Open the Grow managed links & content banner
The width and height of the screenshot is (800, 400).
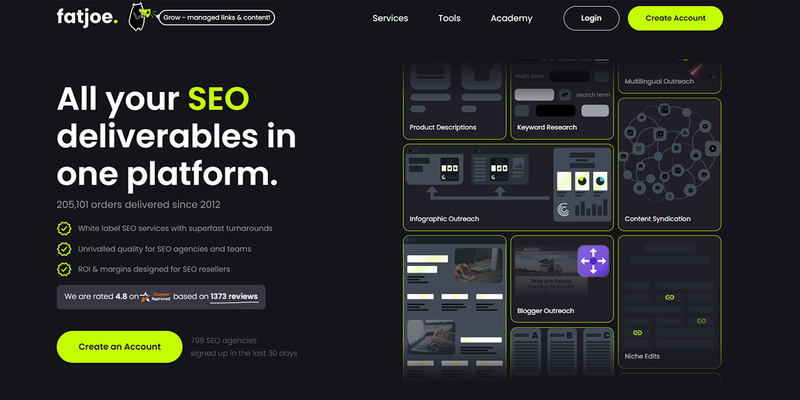pyautogui.click(x=217, y=18)
